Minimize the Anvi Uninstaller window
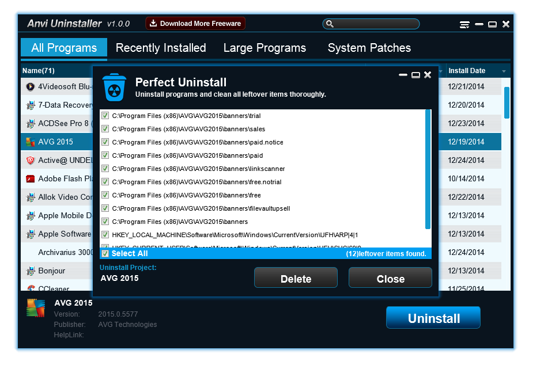 pyautogui.click(x=479, y=24)
